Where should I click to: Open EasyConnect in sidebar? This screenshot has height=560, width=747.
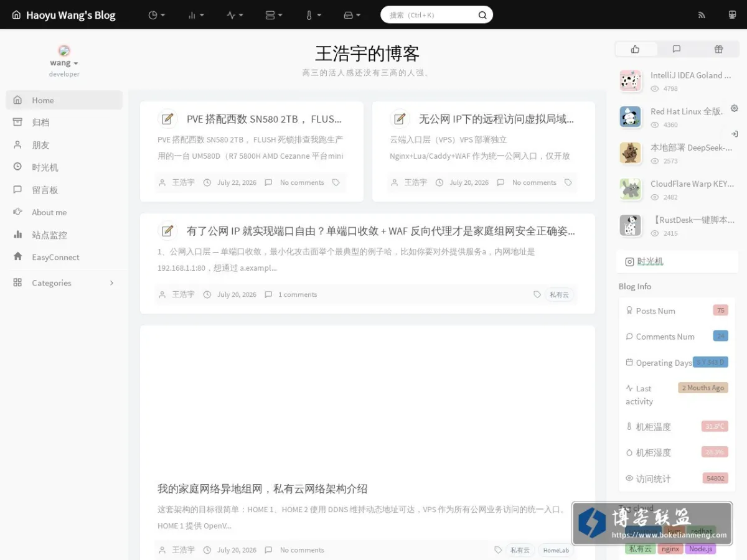click(x=64, y=257)
